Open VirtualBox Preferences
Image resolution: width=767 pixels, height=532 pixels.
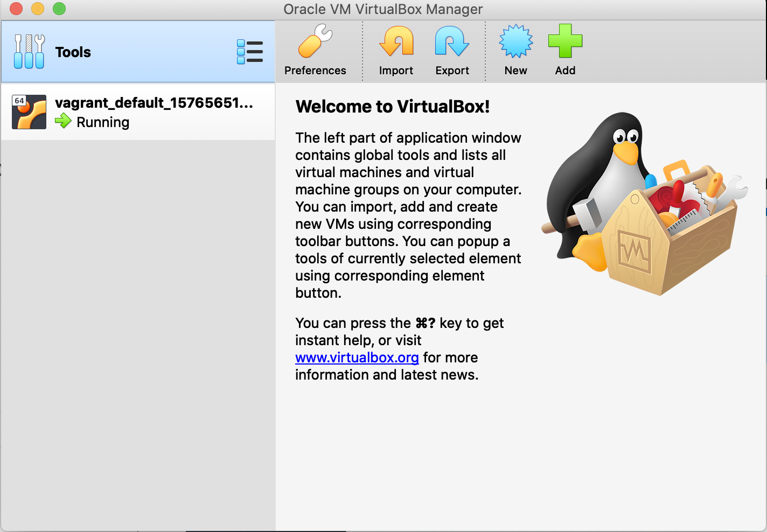[316, 48]
